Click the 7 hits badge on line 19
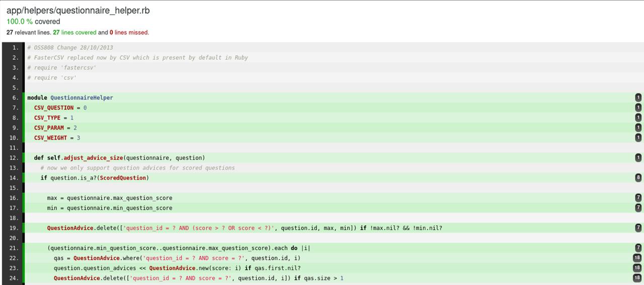This screenshot has height=285, width=644. pos(638,228)
